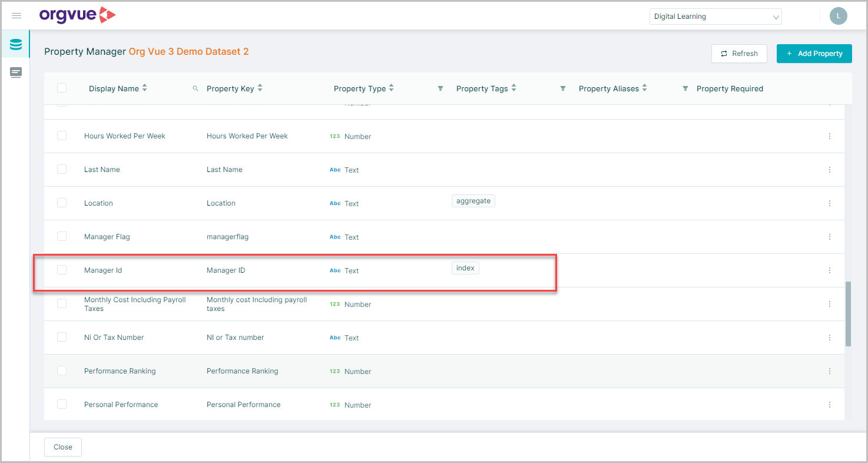
Task: Open more options for Manager Id row
Action: click(830, 270)
